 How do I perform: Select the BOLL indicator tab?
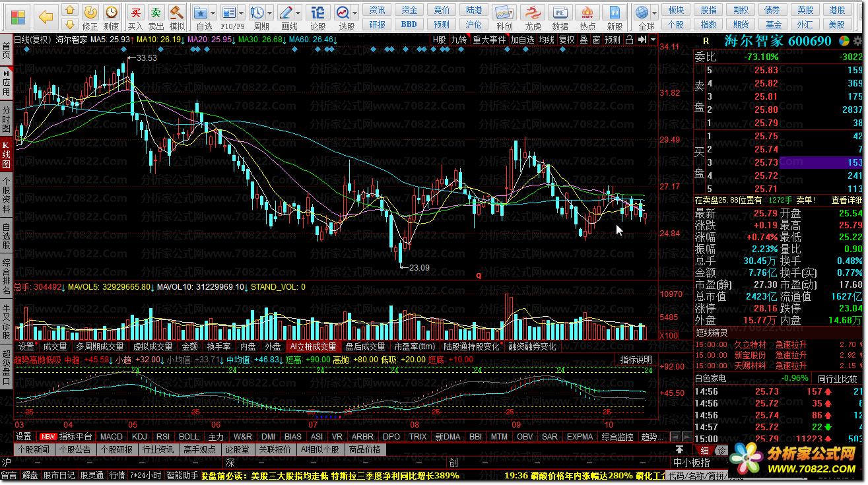click(189, 437)
